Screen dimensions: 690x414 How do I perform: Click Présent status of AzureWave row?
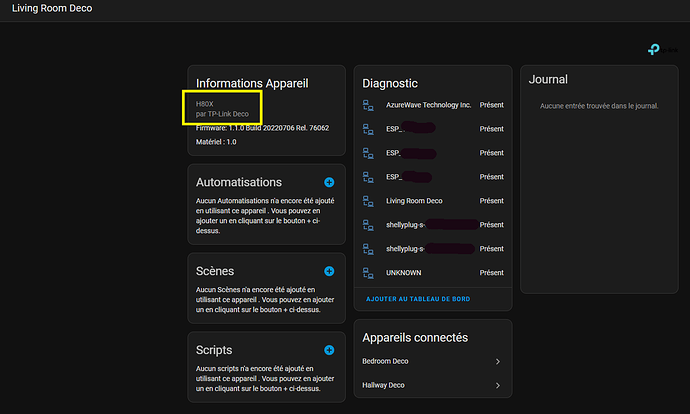click(x=492, y=105)
